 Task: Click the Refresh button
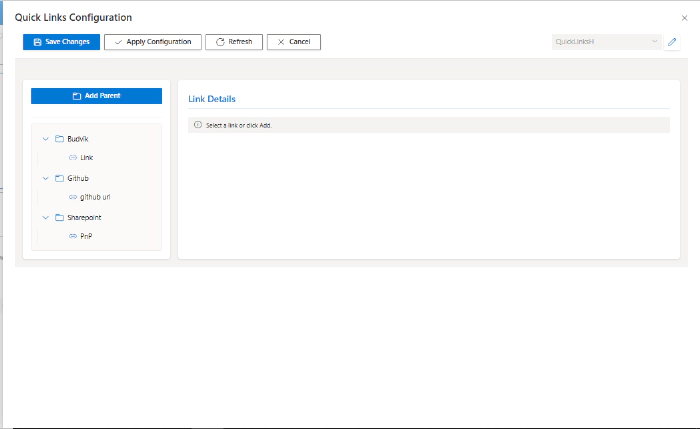point(233,42)
